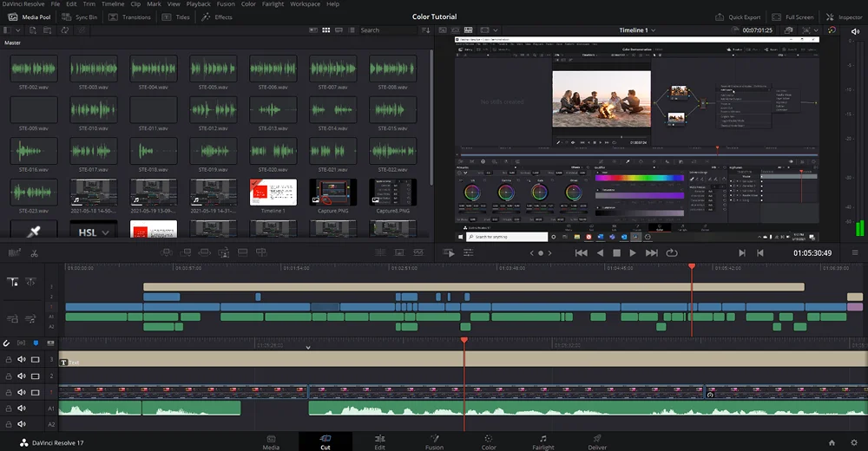Click the Import Media Folder icon

(x=48, y=30)
